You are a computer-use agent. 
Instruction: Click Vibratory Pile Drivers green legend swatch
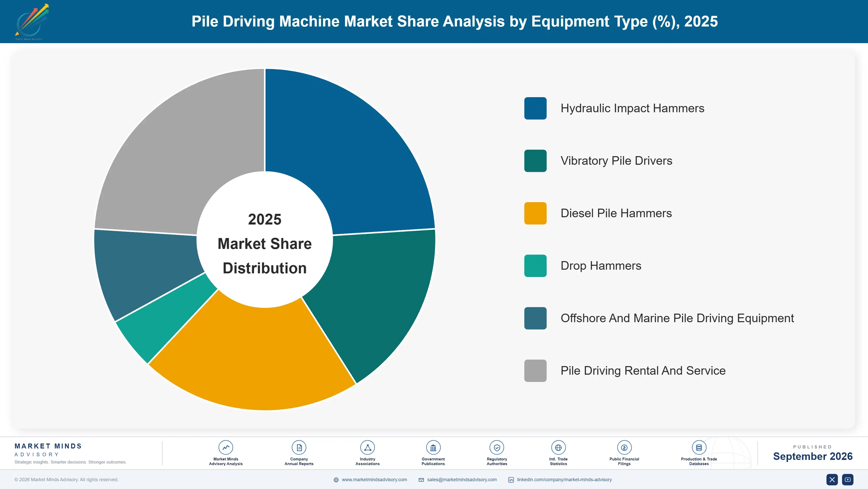click(535, 161)
